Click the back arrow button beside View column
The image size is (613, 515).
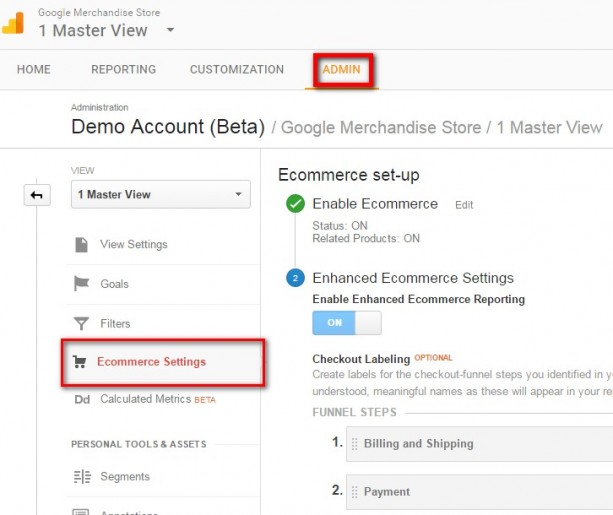pyautogui.click(x=37, y=195)
